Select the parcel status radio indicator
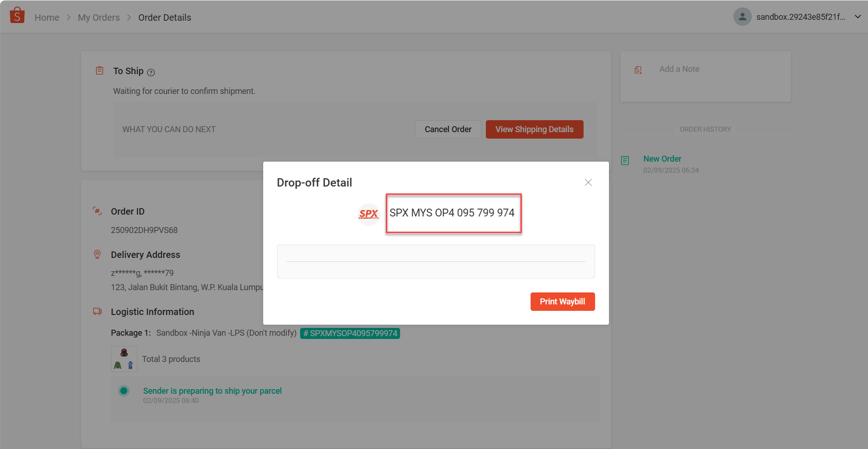868x449 pixels. pos(124,391)
